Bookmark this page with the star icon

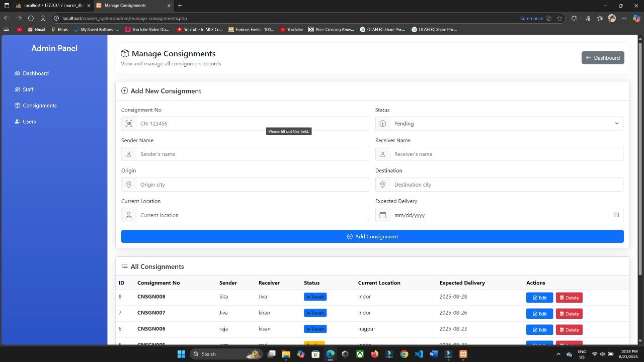coord(559,18)
